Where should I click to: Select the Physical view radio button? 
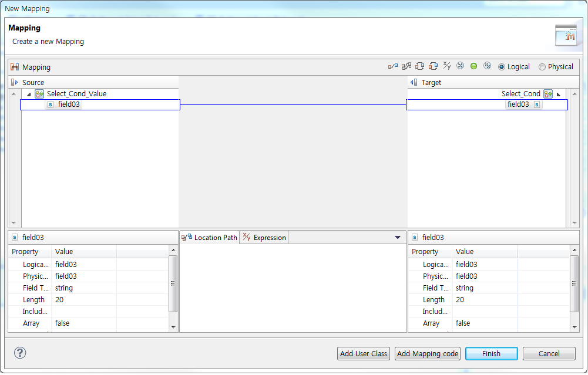tap(542, 66)
